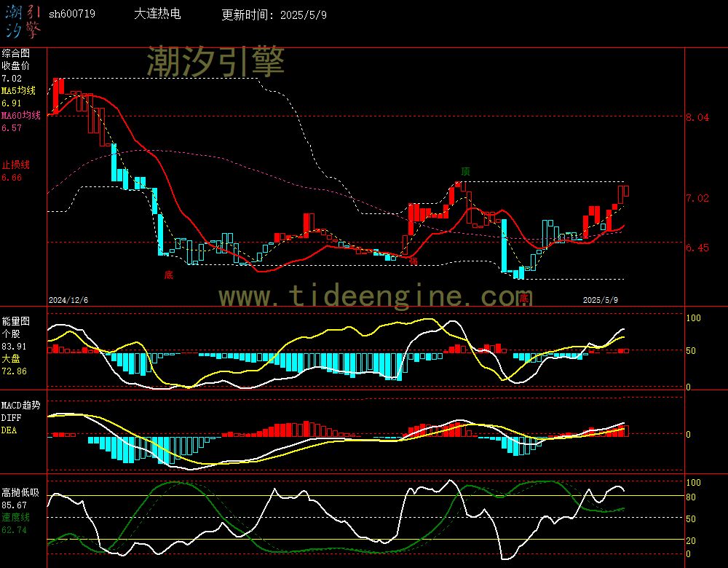Click the 高抛低吸 value 85.67

(14, 505)
